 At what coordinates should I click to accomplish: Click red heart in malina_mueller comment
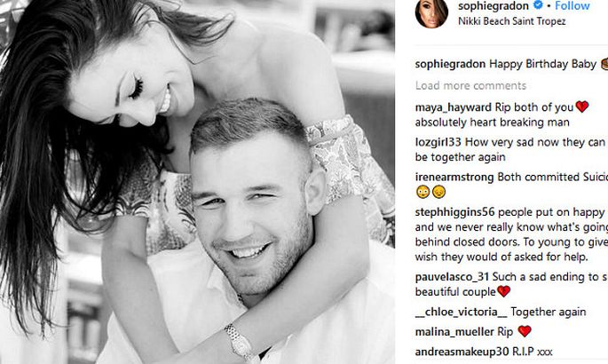click(x=525, y=331)
